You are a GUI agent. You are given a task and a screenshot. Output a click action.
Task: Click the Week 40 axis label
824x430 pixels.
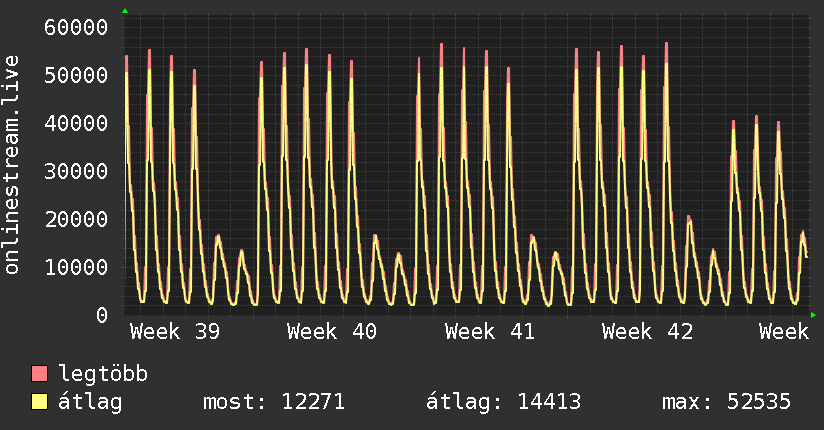click(x=332, y=332)
